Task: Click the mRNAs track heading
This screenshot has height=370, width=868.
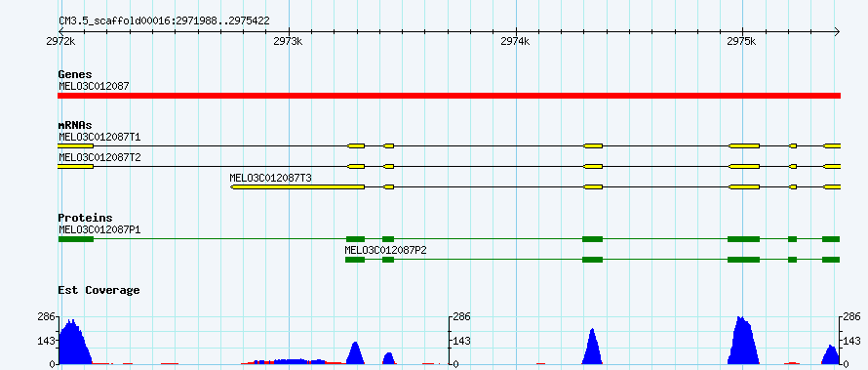Action: 75,125
